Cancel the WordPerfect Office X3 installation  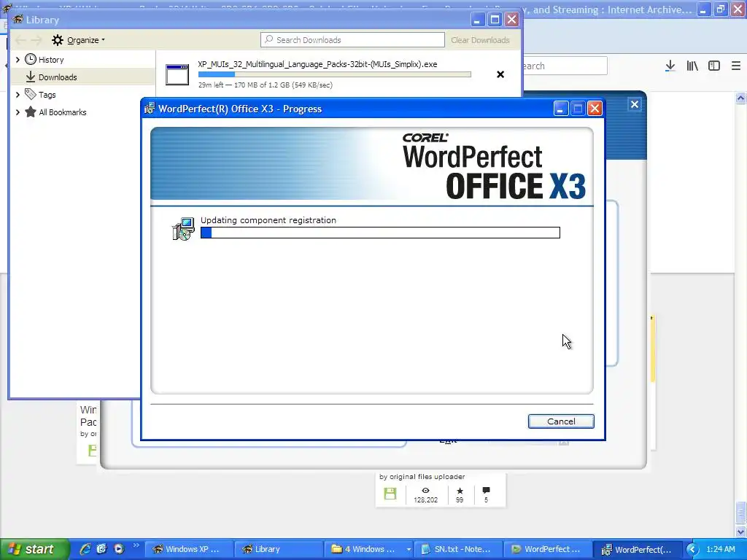[x=561, y=421]
